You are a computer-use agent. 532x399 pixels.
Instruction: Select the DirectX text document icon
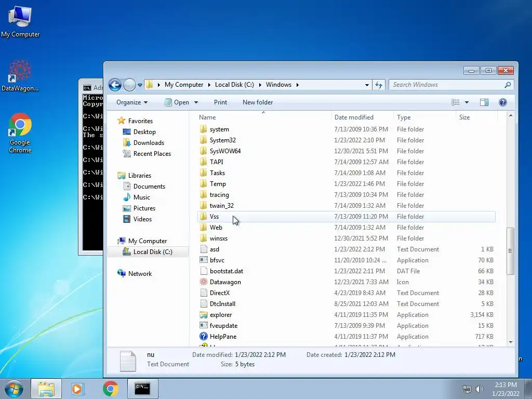pyautogui.click(x=204, y=293)
